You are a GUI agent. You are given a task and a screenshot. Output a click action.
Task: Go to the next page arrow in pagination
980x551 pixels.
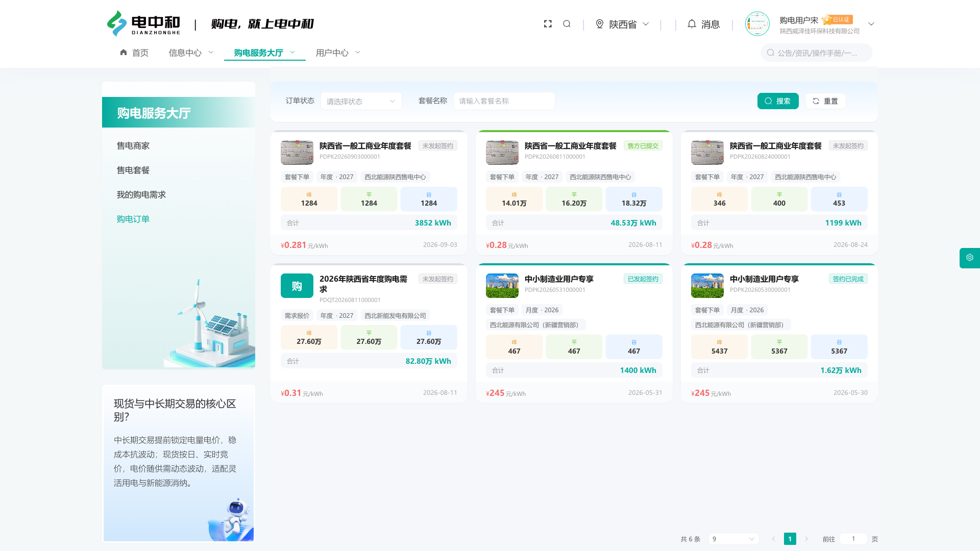(806, 539)
